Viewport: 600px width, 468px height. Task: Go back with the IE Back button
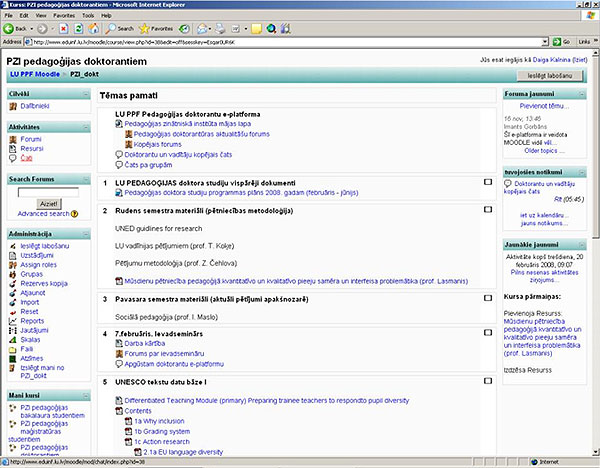click(15, 29)
